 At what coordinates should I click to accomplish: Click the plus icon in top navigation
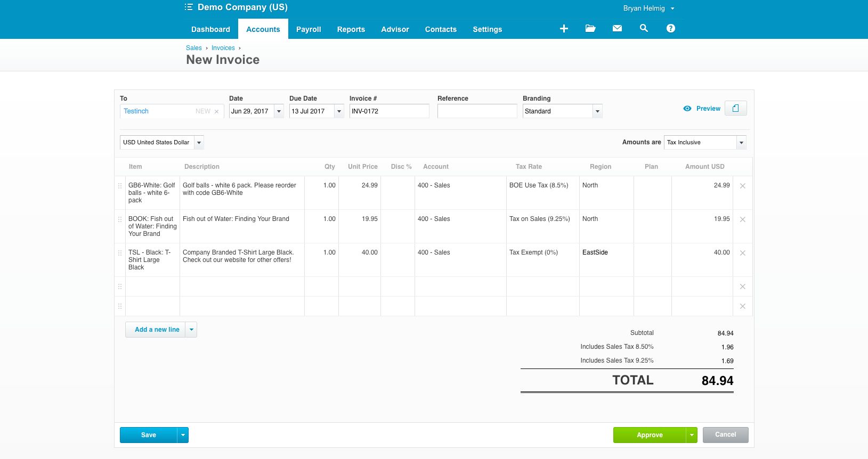[x=564, y=29]
